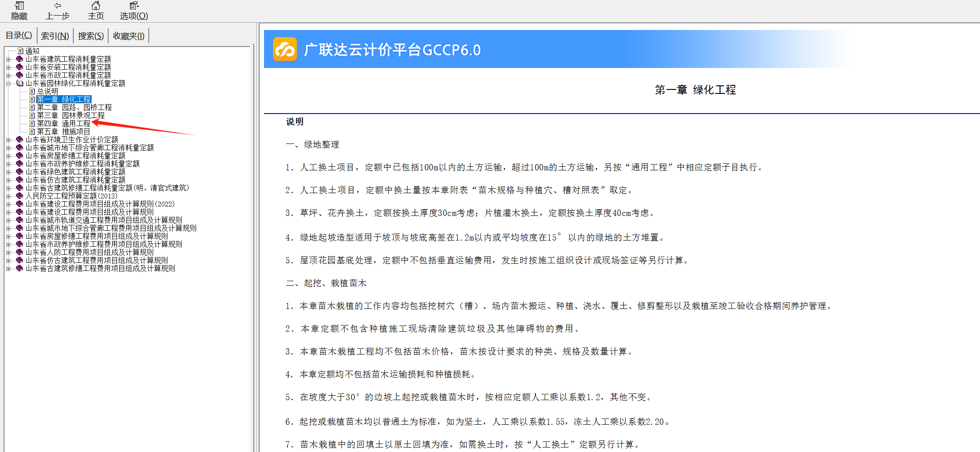980x452 pixels.
Task: Click the 隐藏 (Hide) toolbar icon
Action: (x=19, y=6)
